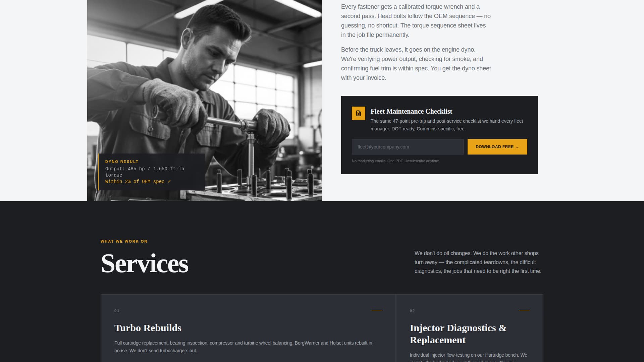The height and width of the screenshot is (362, 644).
Task: Click the '02' number on Injector Diagnostics card
Action: tap(412, 311)
